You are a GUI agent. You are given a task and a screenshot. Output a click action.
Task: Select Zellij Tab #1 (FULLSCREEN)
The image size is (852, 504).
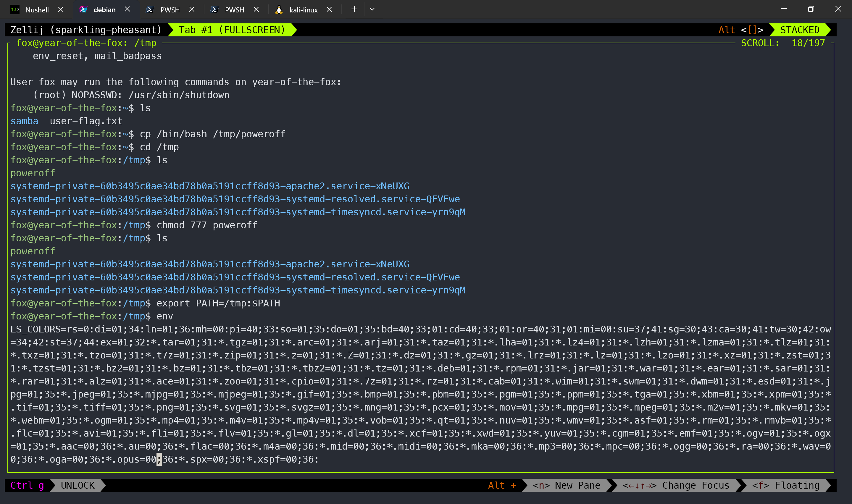coord(232,30)
